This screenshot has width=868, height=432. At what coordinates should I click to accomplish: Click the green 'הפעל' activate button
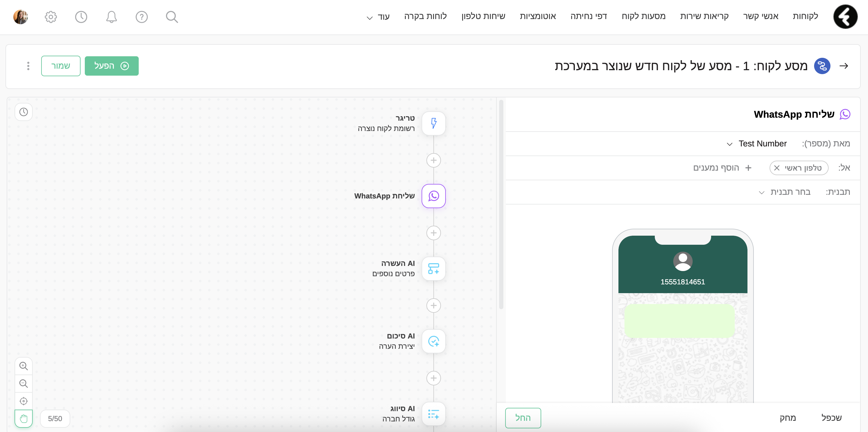click(x=111, y=66)
